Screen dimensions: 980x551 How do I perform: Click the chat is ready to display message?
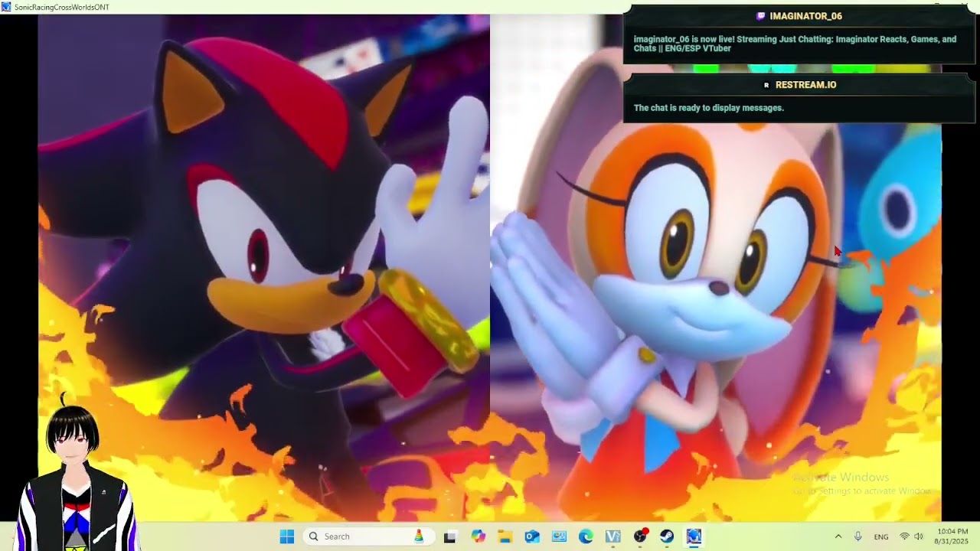click(709, 108)
